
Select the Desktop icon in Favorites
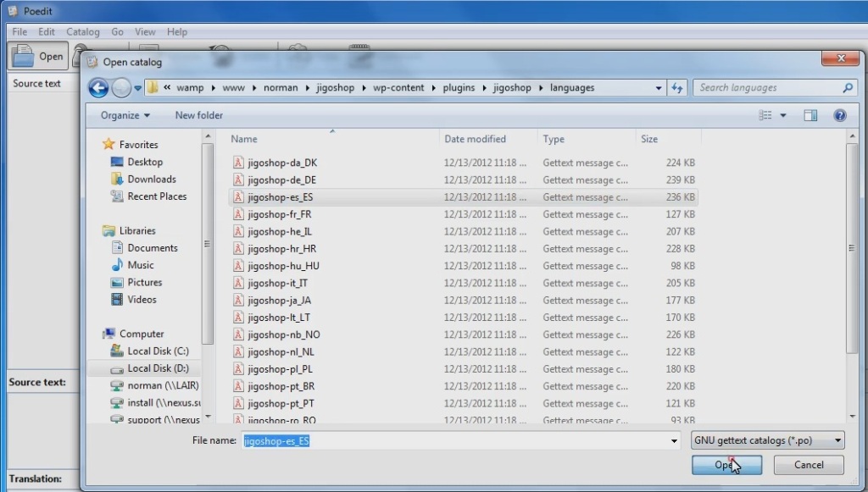coord(144,162)
